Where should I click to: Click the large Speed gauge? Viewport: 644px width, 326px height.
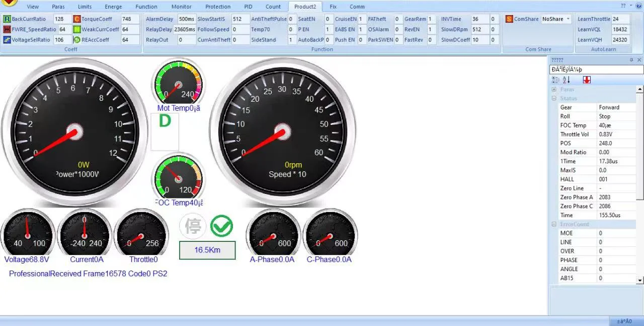(x=283, y=132)
